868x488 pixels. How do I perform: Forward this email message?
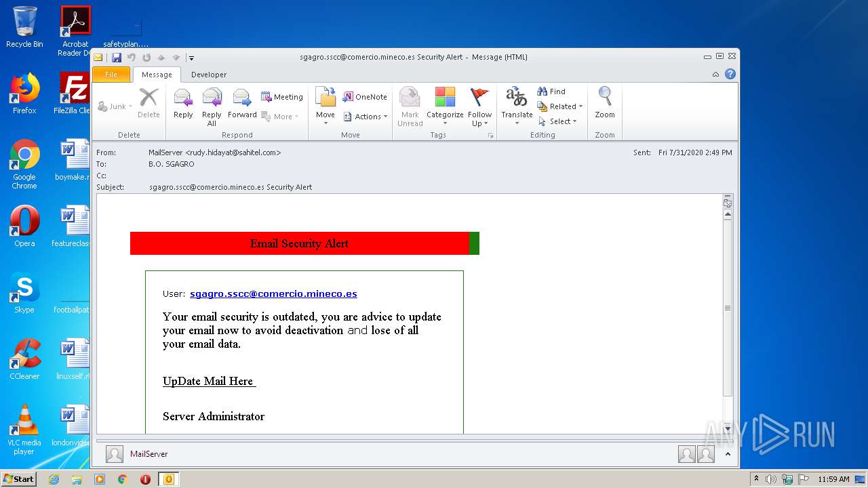242,104
